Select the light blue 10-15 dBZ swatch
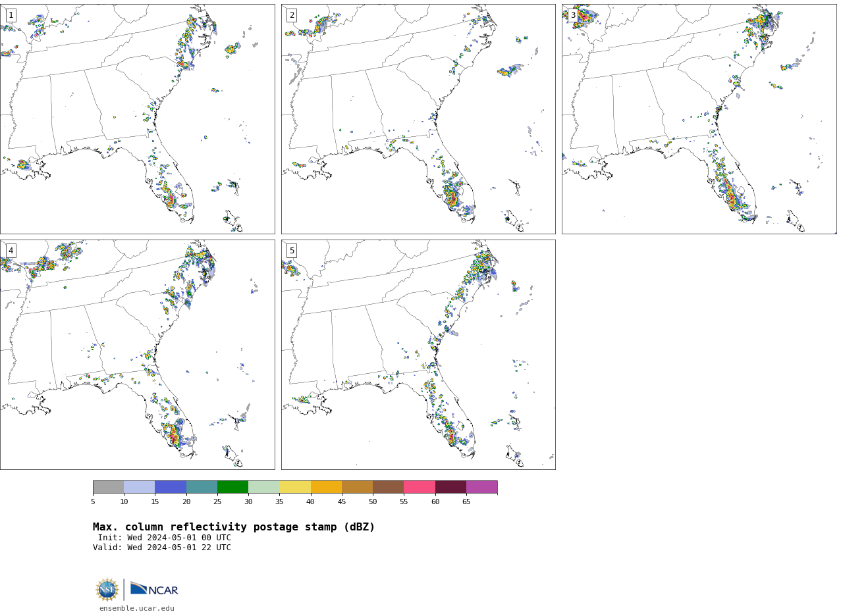The height and width of the screenshot is (616, 843). (140, 487)
